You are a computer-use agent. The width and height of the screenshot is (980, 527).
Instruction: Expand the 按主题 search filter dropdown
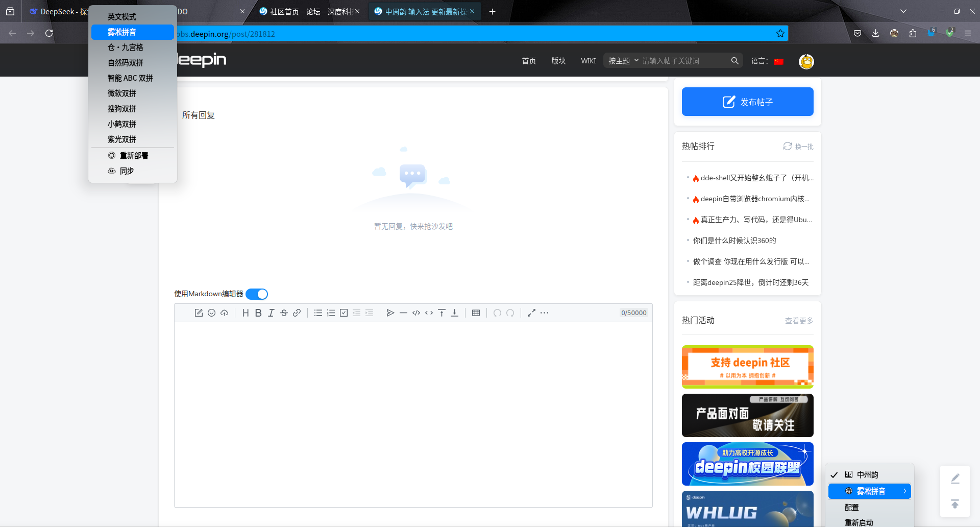623,61
